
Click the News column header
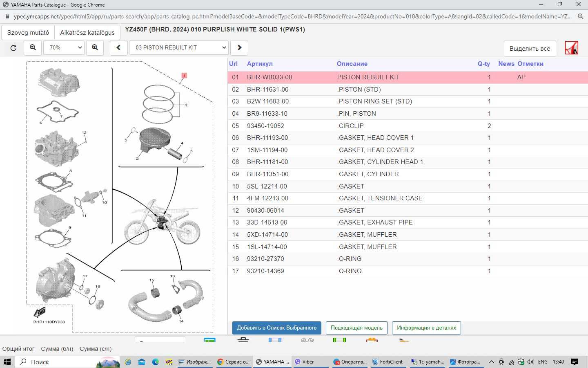pyautogui.click(x=506, y=64)
